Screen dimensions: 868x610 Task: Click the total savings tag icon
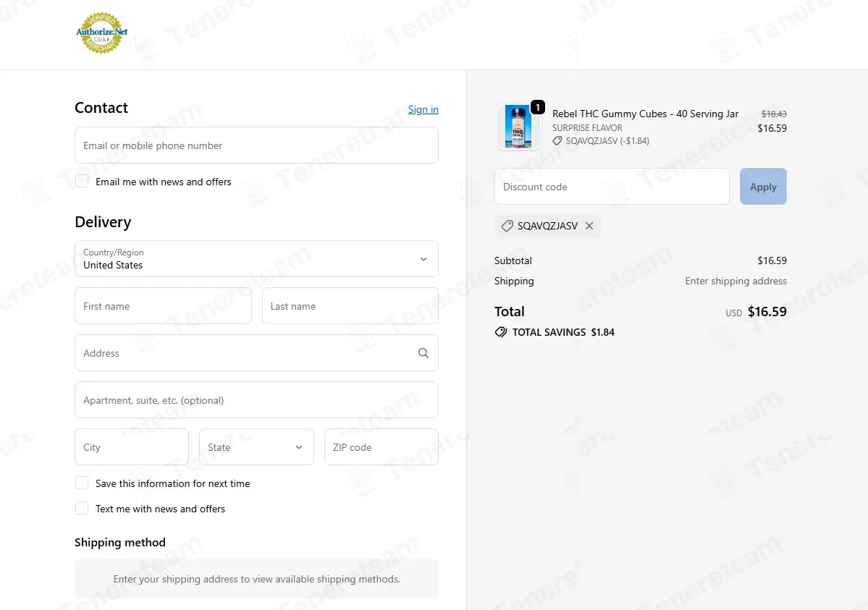coord(500,332)
